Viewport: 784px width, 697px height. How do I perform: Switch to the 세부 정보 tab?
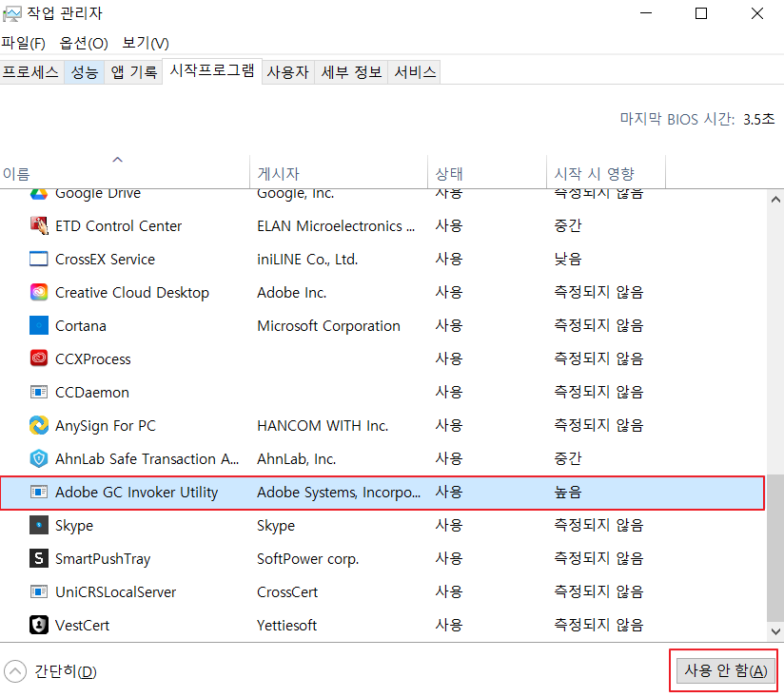pyautogui.click(x=351, y=72)
